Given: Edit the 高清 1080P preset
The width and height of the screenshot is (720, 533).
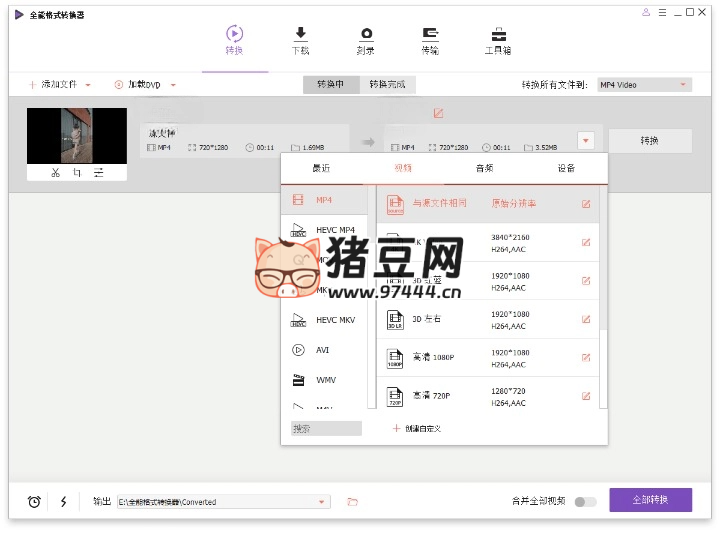Looking at the screenshot, I should coord(586,358).
